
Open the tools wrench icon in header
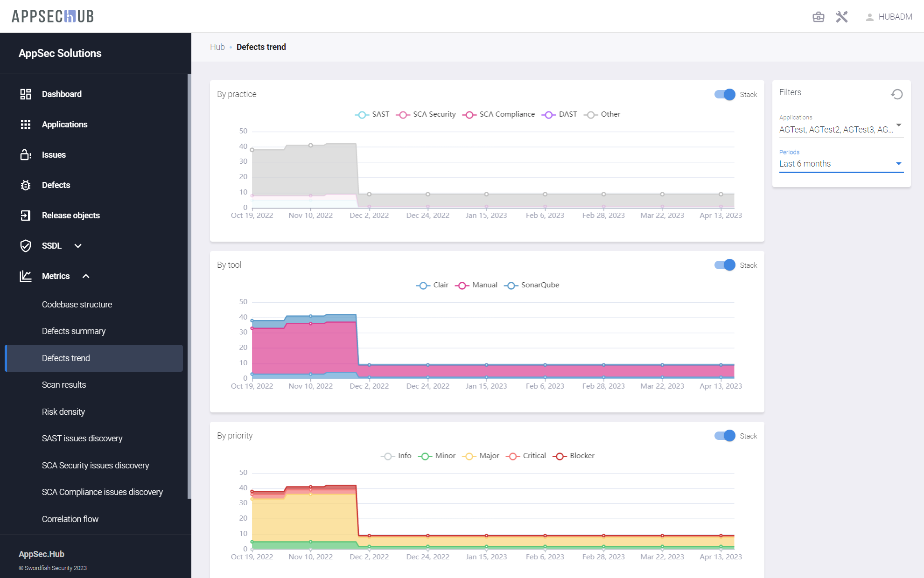(x=841, y=17)
